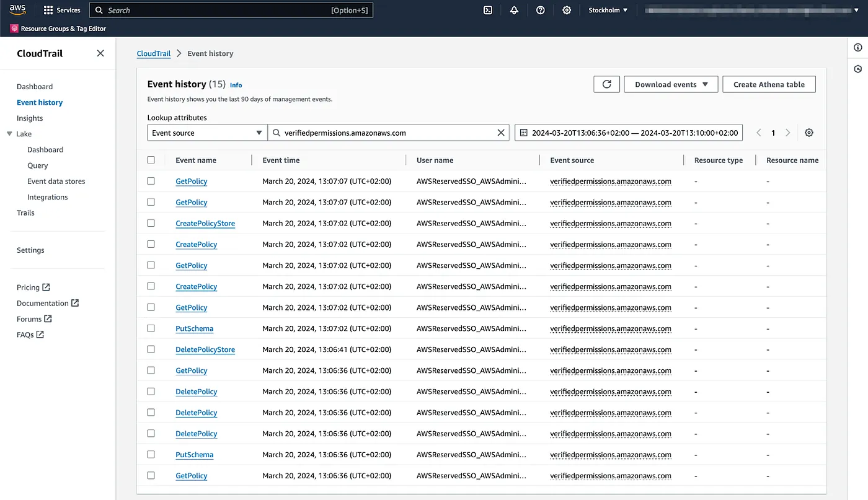Open Integrations in sidebar
Image resolution: width=868 pixels, height=500 pixels.
click(x=48, y=197)
